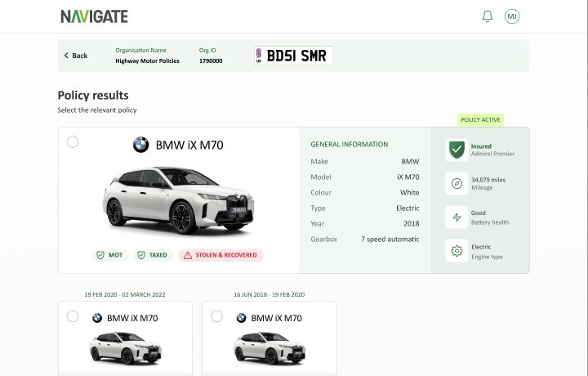Click the 'Good' battery health text
This screenshot has height=376, width=588.
coord(478,213)
